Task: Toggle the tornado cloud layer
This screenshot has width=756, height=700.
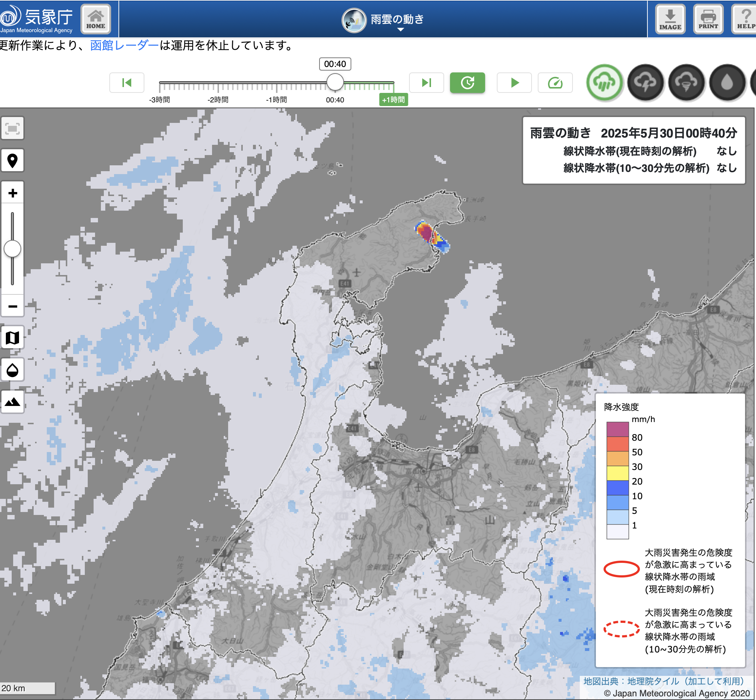Action: click(x=686, y=83)
